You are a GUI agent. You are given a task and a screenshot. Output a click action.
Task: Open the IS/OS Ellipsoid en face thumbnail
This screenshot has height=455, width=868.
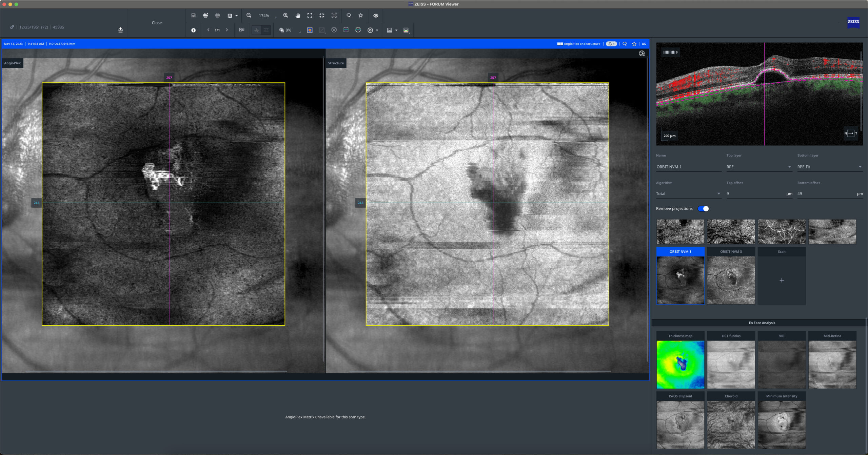pyautogui.click(x=680, y=420)
